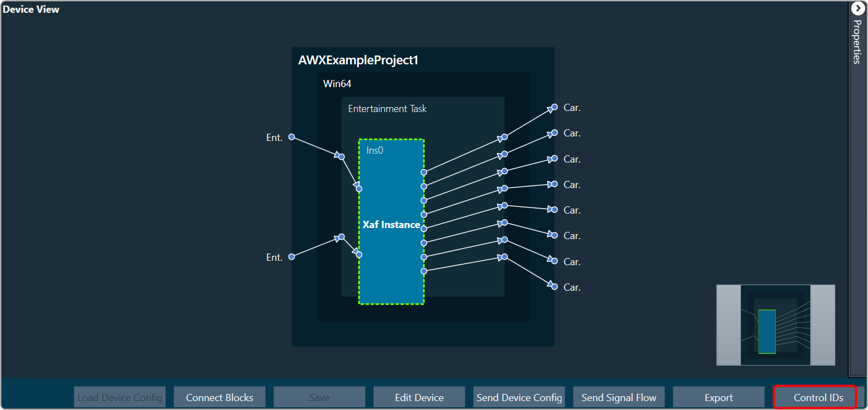
Task: Click the Connect Blocks button
Action: (220, 397)
